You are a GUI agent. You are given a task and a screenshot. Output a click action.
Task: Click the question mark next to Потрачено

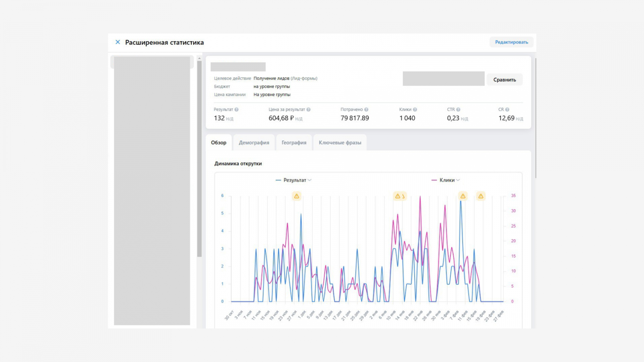(x=366, y=109)
